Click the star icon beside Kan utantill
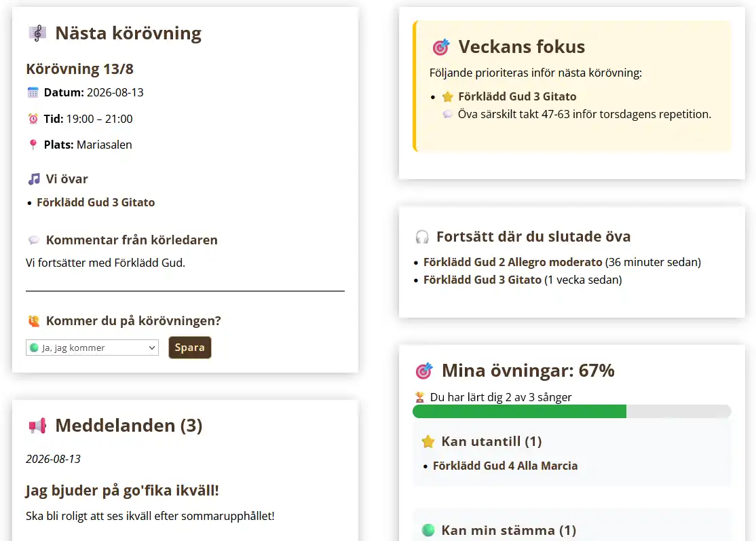The image size is (756, 541). click(x=428, y=442)
